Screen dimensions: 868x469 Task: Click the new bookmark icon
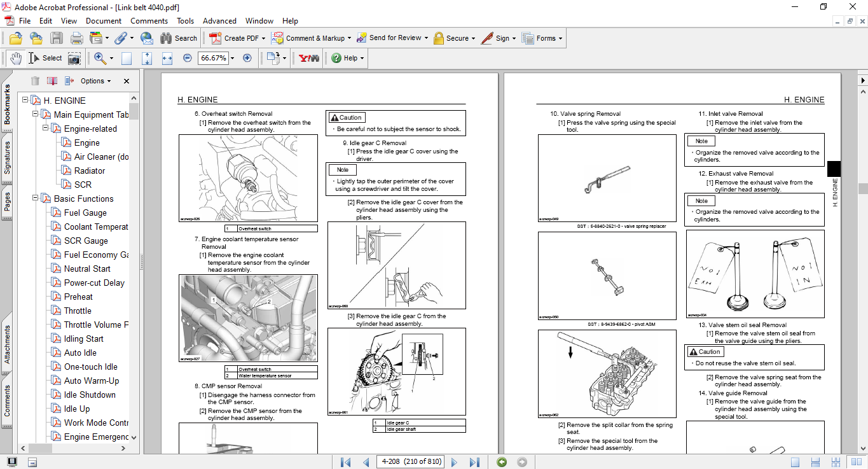click(x=52, y=81)
